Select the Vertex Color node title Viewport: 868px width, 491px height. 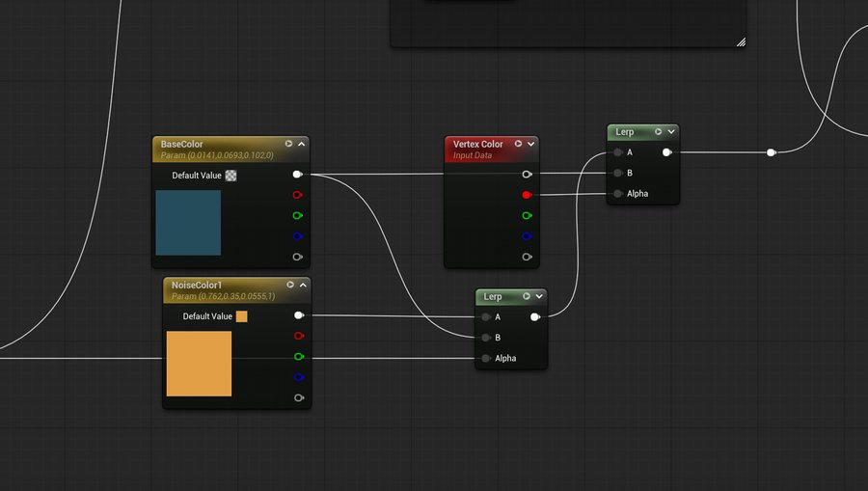(x=478, y=144)
